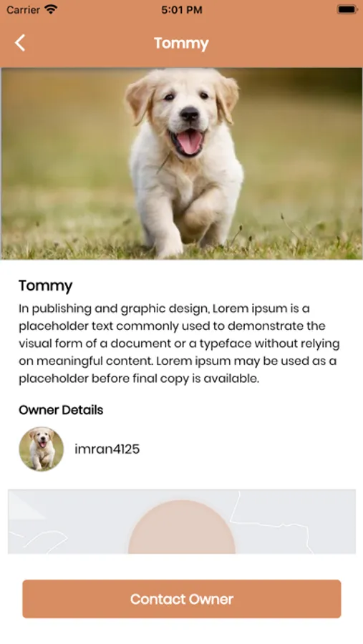Tap the 5:01 PM clock
The width and height of the screenshot is (363, 644).
coord(182,10)
